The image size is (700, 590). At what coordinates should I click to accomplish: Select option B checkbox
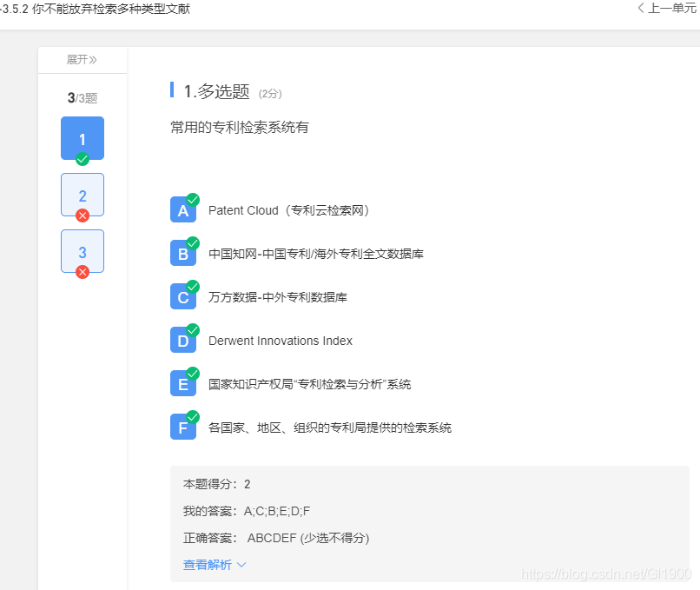point(183,253)
